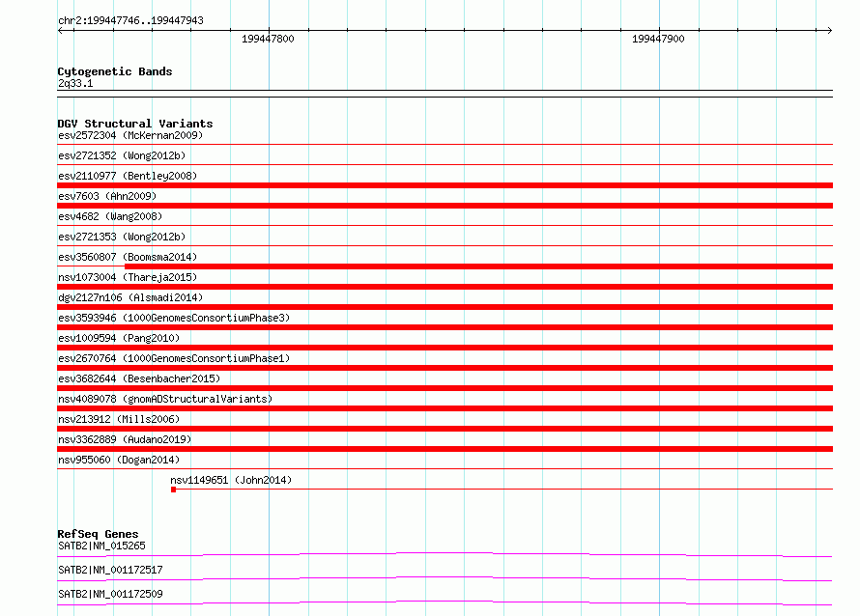The width and height of the screenshot is (860, 616).
Task: Click the red bar under esv7603 (Ahn2009)
Action: pos(444,206)
